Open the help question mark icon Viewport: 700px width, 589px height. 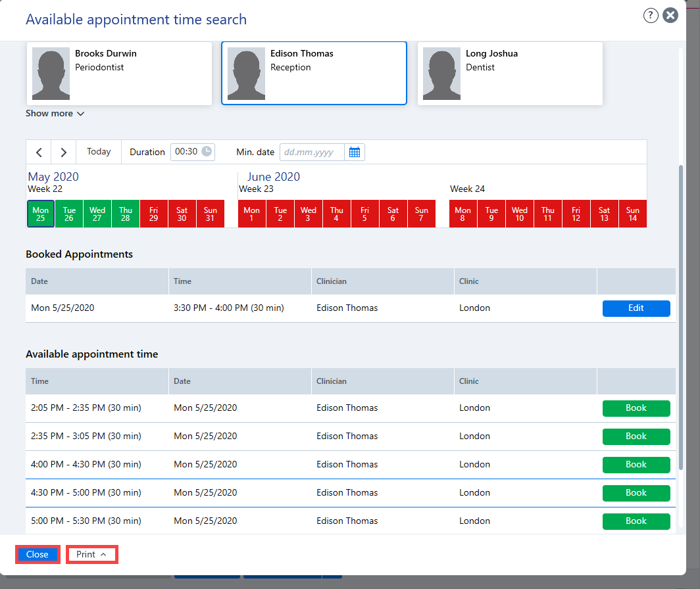coord(651,16)
